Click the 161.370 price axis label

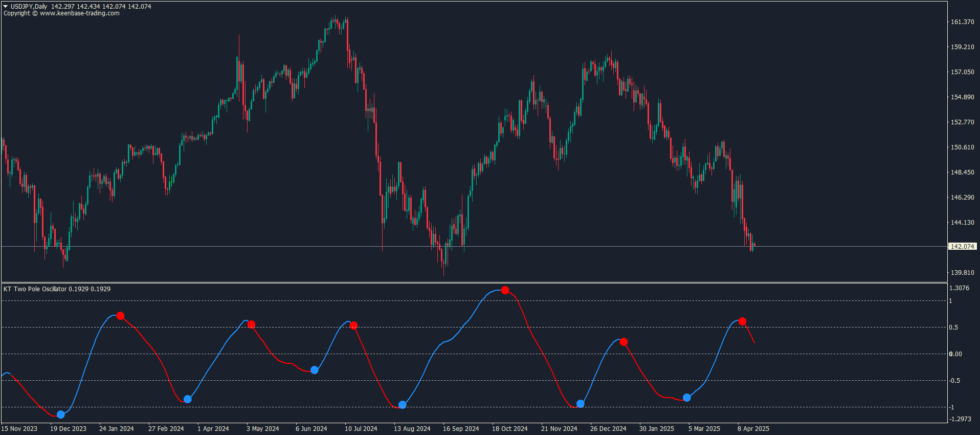coord(962,22)
